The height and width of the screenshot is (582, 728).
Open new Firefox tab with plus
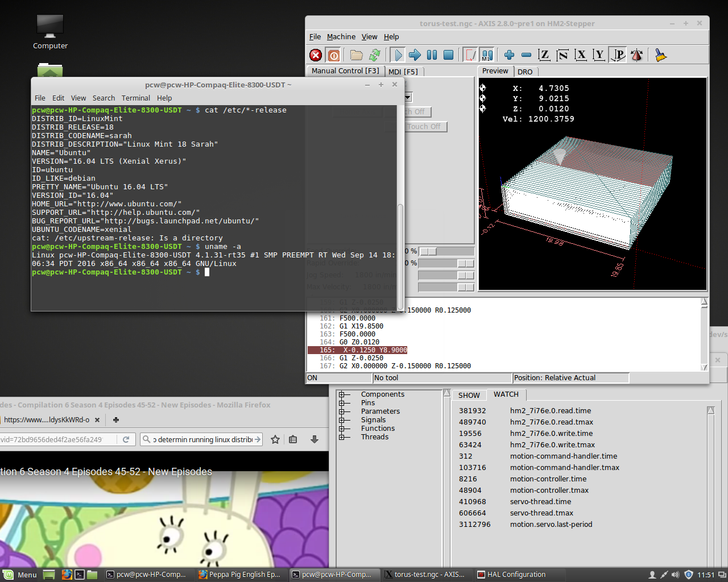coord(116,420)
